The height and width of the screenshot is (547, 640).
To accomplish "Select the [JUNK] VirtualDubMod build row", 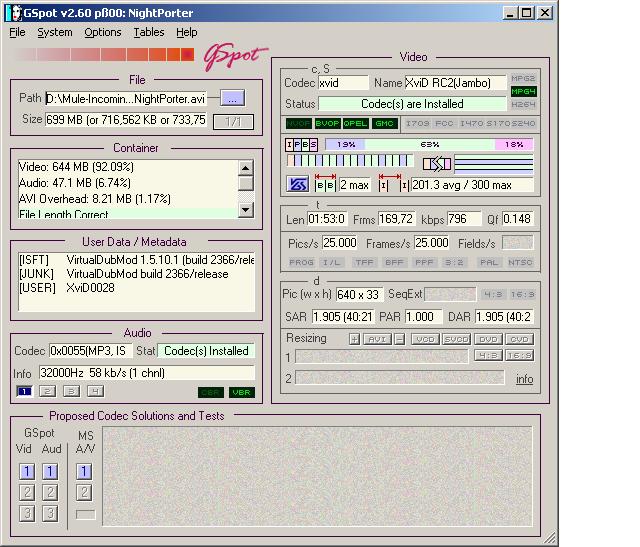I will click(136, 274).
